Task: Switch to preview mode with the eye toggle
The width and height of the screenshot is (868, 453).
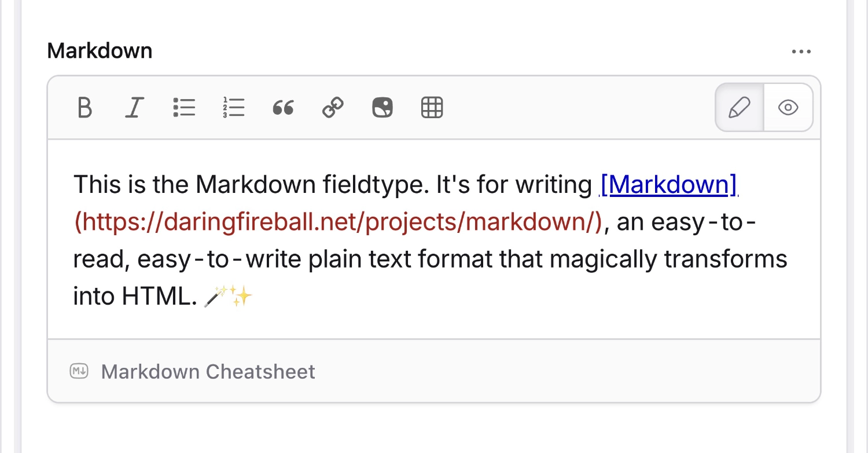Action: point(788,107)
